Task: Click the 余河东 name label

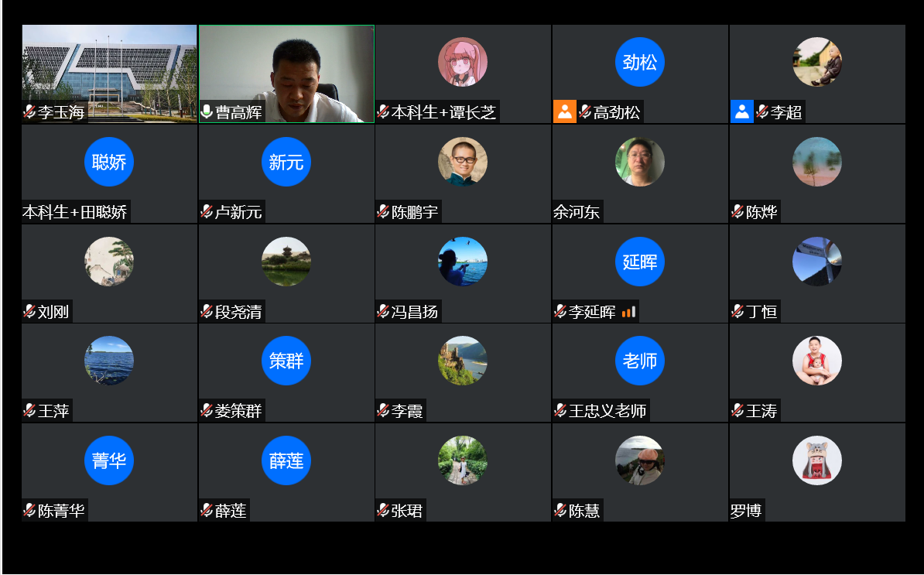Action: [x=577, y=212]
